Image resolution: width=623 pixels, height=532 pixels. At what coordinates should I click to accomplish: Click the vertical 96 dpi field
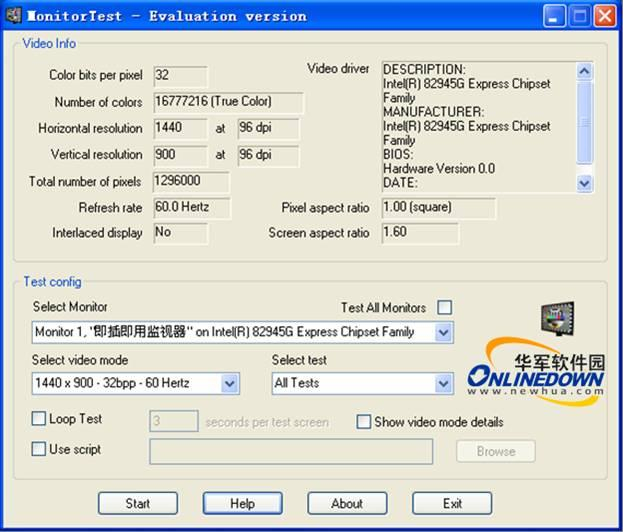point(269,155)
